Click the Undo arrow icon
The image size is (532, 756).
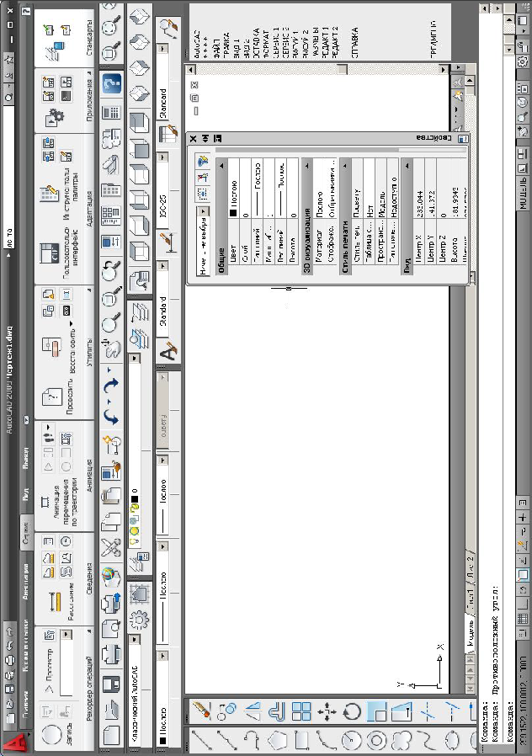pyautogui.click(x=111, y=418)
